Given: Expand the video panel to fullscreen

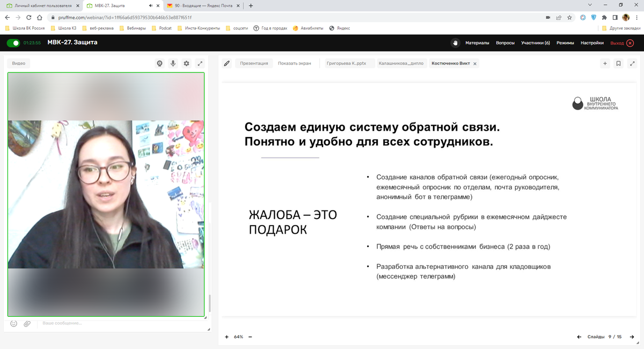Looking at the screenshot, I should 200,63.
